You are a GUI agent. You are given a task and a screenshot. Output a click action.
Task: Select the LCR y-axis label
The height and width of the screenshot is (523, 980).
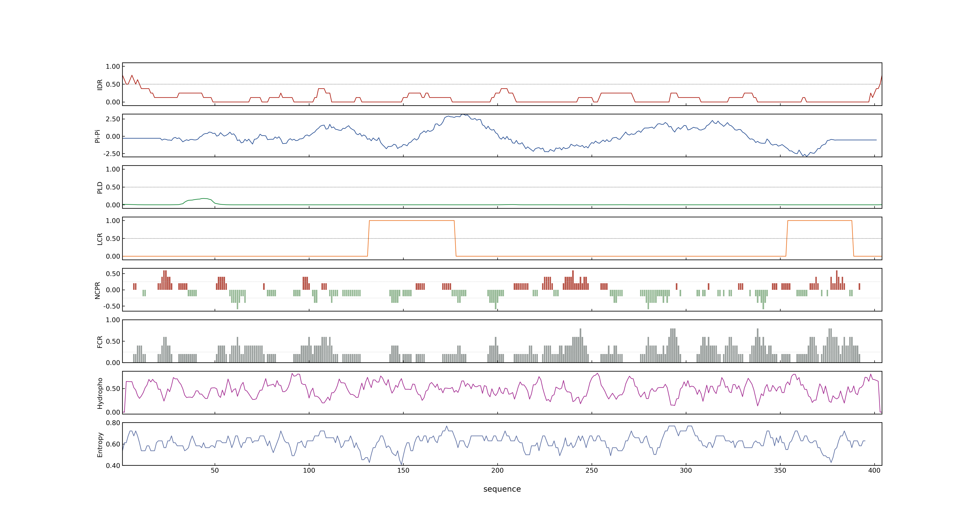pos(100,239)
